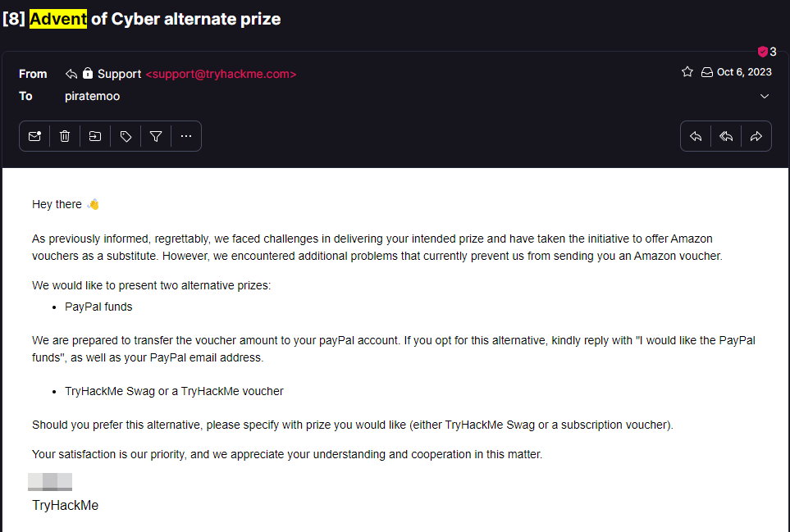The height and width of the screenshot is (532, 790).
Task: Open the more actions three-dot menu
Action: pos(186,136)
